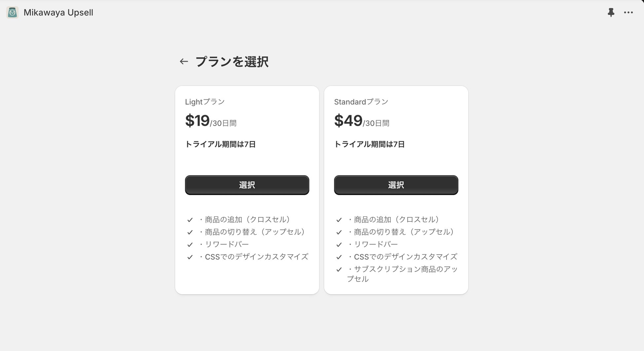Pin the app using the pushpin icon

click(x=611, y=13)
